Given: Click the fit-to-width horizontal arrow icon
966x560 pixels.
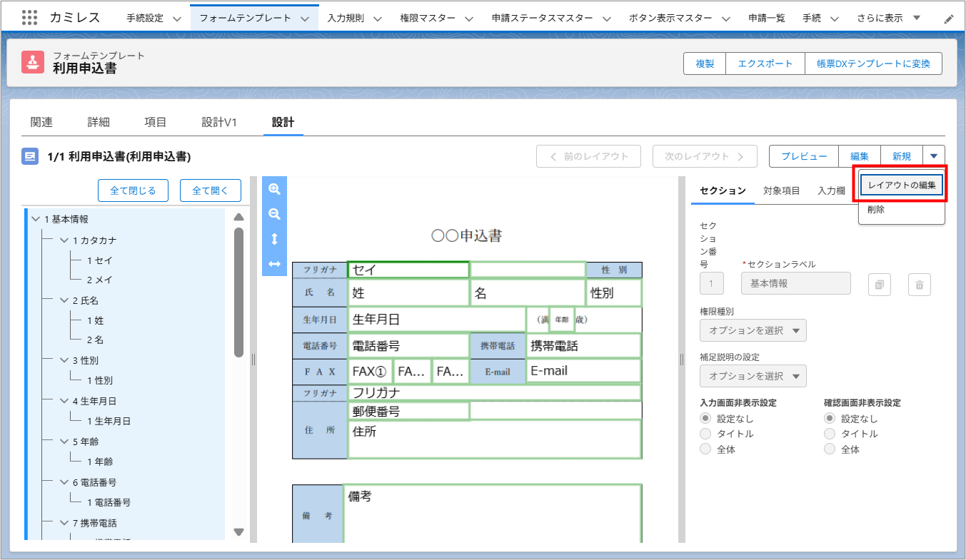Looking at the screenshot, I should 274,264.
